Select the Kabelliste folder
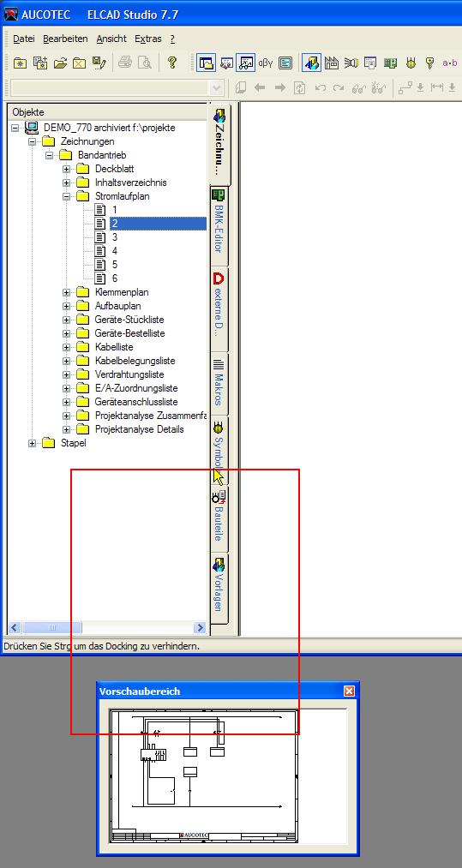 (113, 347)
